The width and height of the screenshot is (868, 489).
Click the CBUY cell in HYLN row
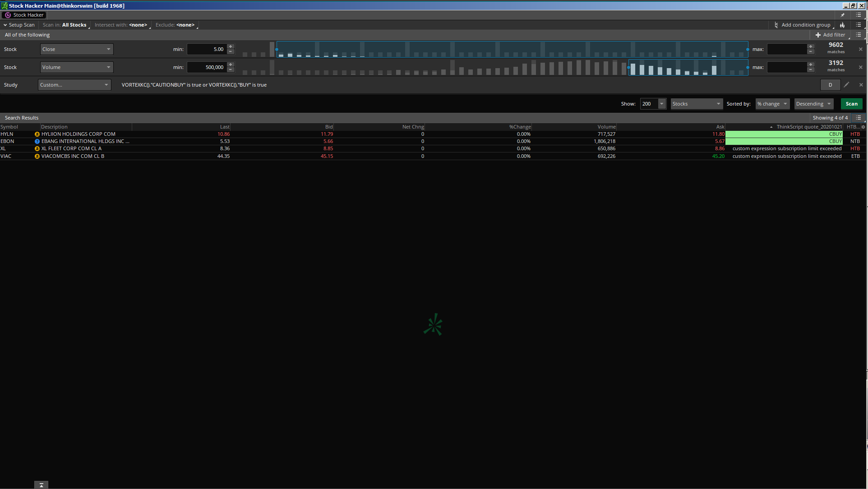pyautogui.click(x=784, y=134)
